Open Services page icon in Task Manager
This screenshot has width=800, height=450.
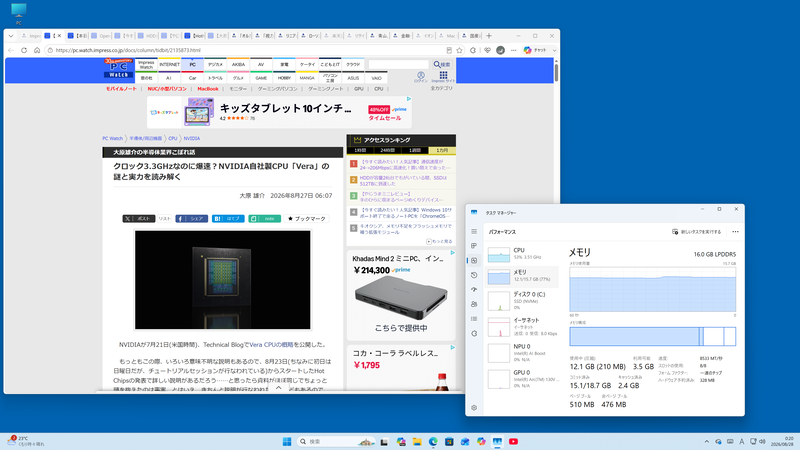click(x=474, y=334)
